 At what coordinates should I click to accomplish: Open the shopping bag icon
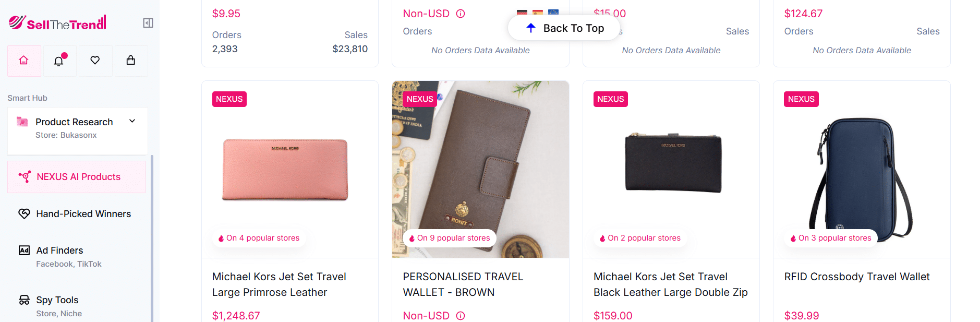tap(131, 61)
